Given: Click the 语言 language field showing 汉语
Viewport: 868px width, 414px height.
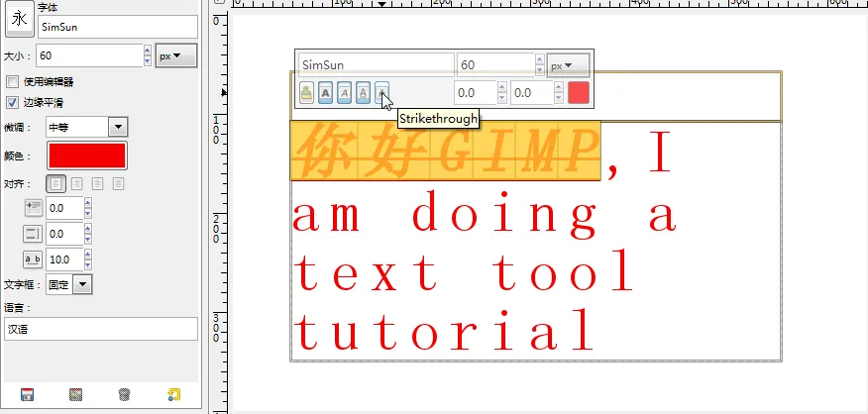Looking at the screenshot, I should coord(101,329).
